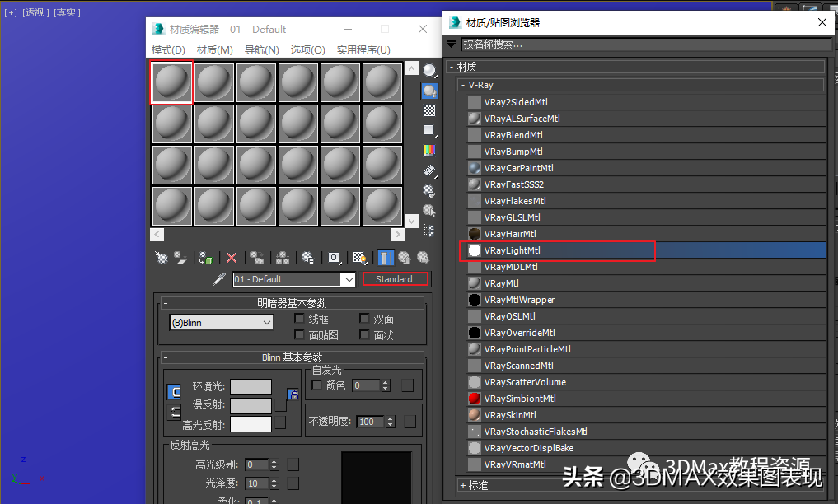
Task: Collapse the 材质 group in the browser
Action: tap(452, 67)
